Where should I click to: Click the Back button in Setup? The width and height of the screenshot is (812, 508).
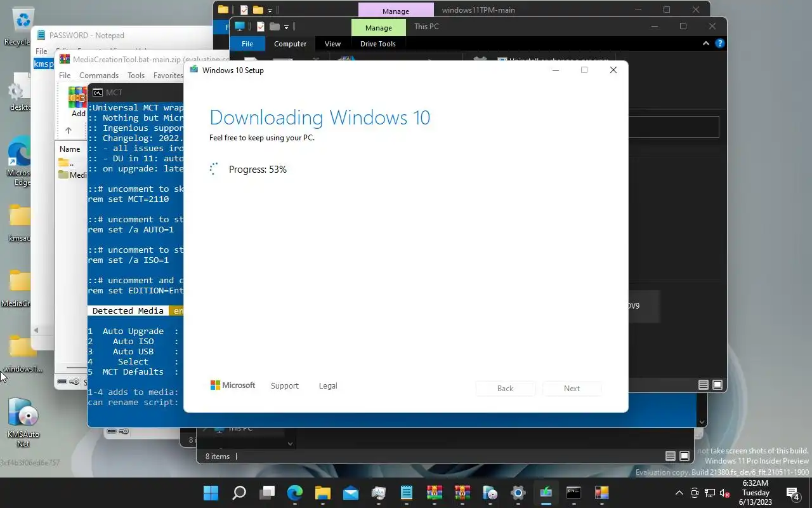[x=506, y=388]
